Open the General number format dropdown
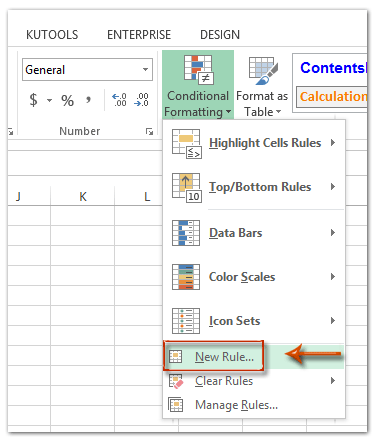 [145, 69]
